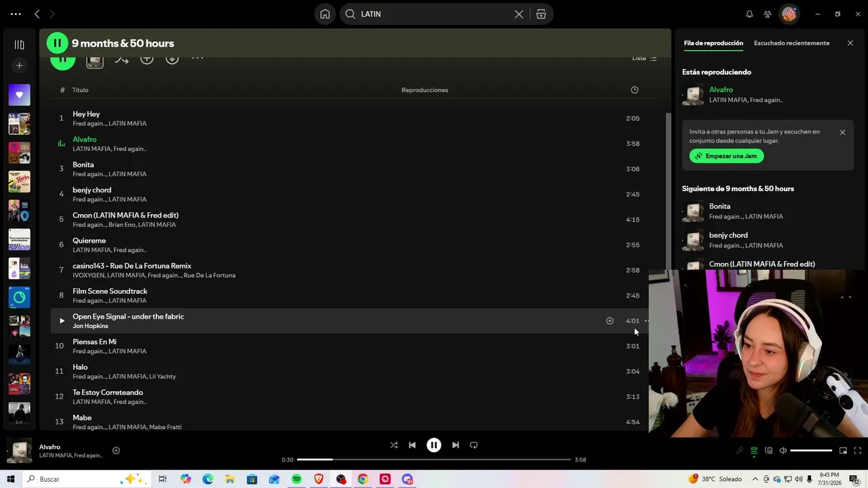Open Jon Hopkins artist link
This screenshot has width=868, height=488.
pyautogui.click(x=90, y=326)
